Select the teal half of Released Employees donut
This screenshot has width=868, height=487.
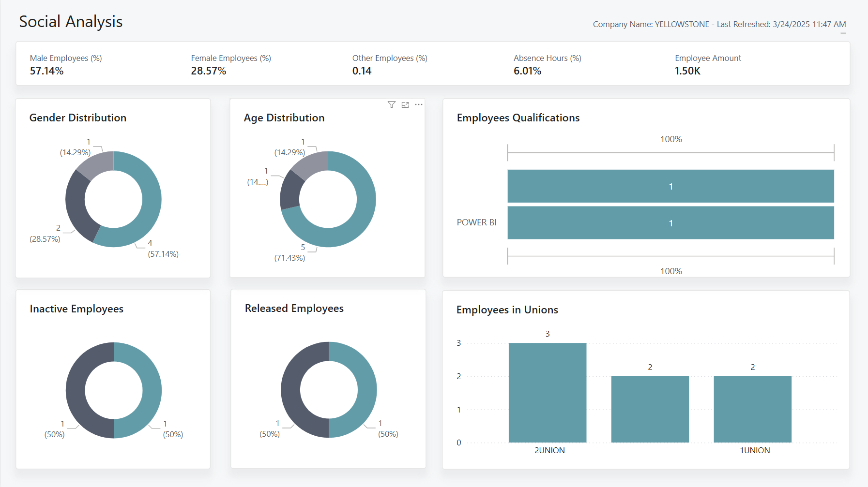[x=366, y=390]
